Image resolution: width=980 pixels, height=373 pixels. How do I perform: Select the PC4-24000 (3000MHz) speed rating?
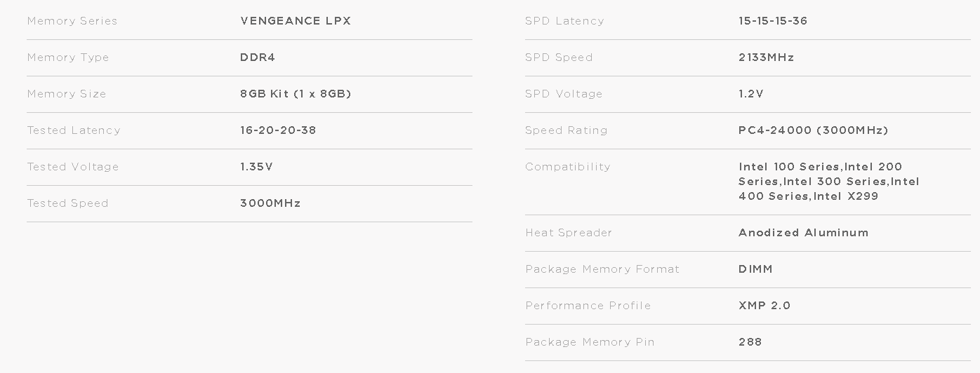[814, 130]
